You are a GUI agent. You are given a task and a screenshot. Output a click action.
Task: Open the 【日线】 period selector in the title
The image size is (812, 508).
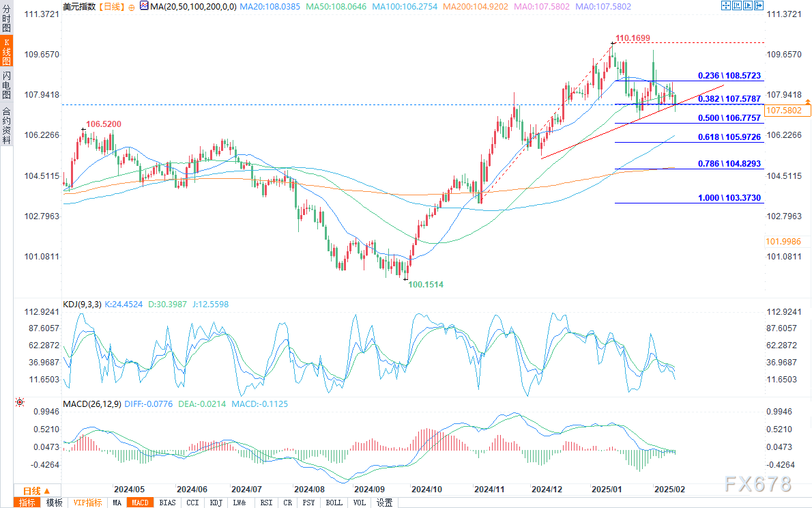pos(111,6)
